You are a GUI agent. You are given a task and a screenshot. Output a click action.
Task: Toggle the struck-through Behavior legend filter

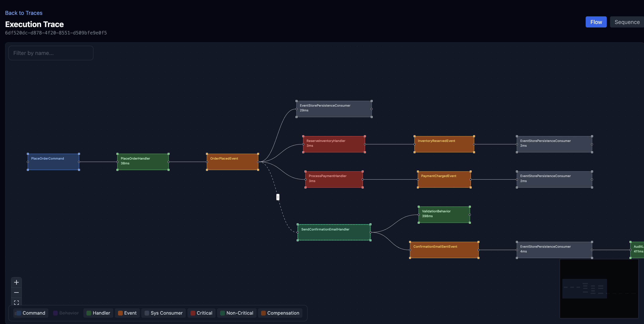point(66,313)
